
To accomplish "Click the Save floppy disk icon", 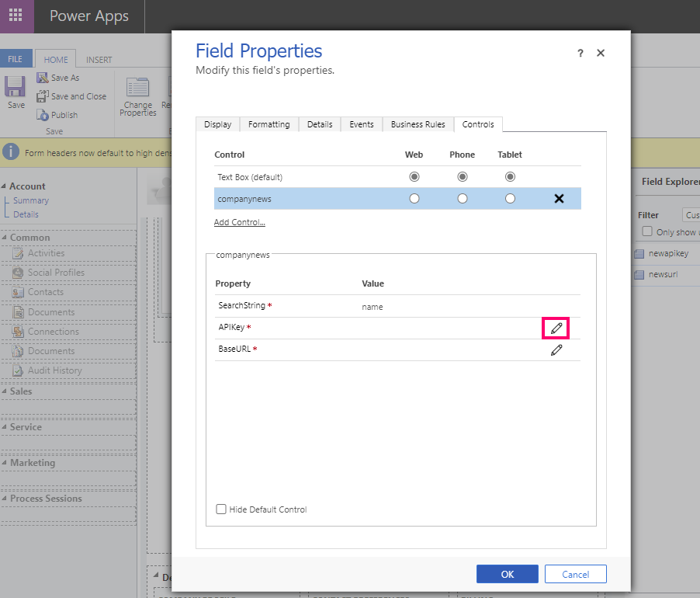I will [x=15, y=87].
